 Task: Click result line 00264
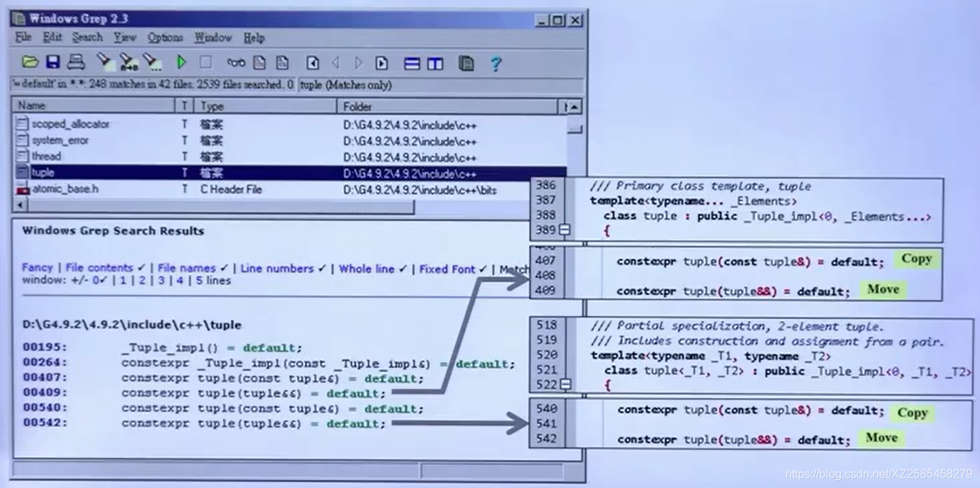coord(268,363)
